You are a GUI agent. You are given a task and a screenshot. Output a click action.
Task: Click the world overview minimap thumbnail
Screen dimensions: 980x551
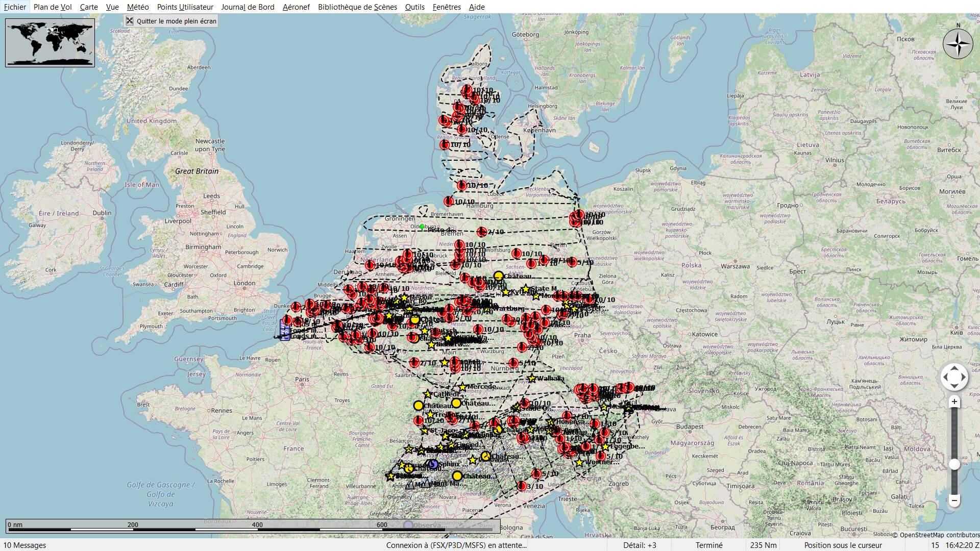(x=50, y=42)
